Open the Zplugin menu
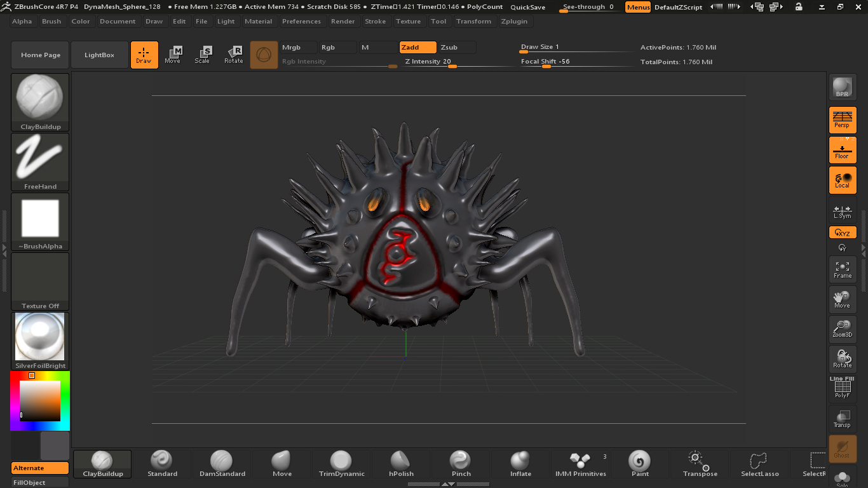This screenshot has width=868, height=488. [514, 21]
